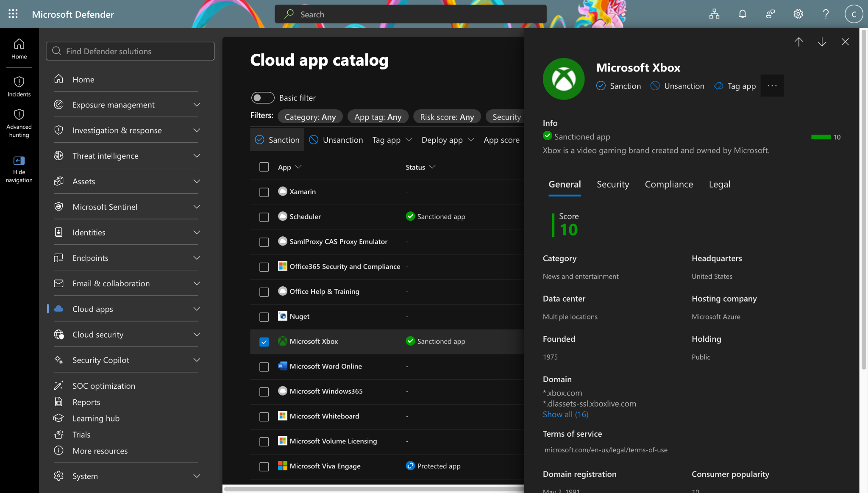Sort by the Status column header

pos(420,167)
